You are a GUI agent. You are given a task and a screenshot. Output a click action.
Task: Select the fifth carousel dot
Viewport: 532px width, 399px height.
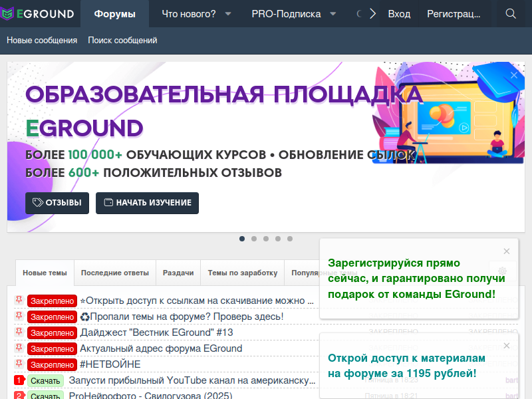[290, 239]
